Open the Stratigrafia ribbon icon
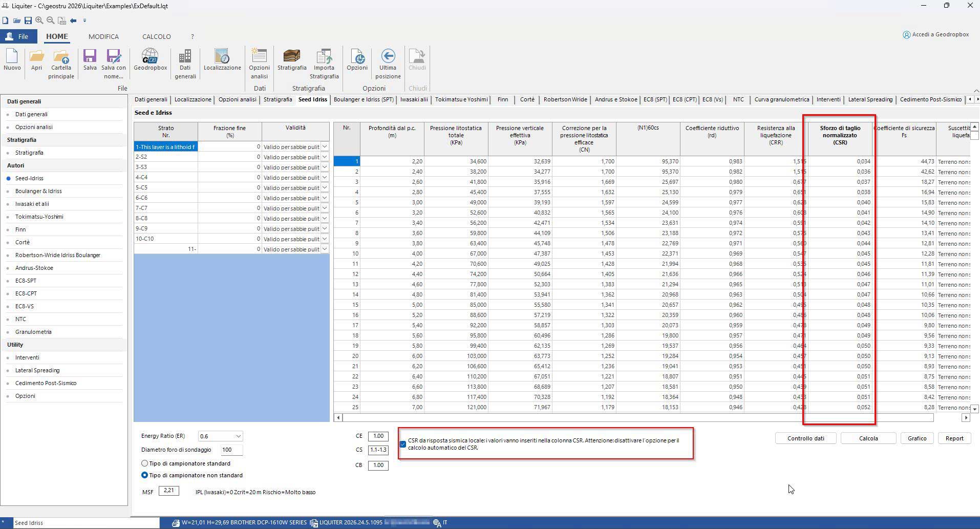The image size is (980, 529). (291, 56)
